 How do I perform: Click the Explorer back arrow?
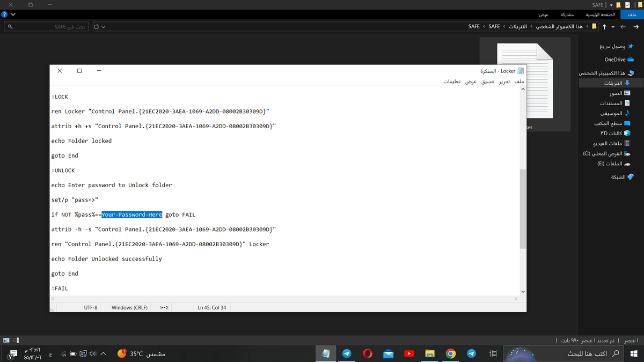[x=636, y=26]
